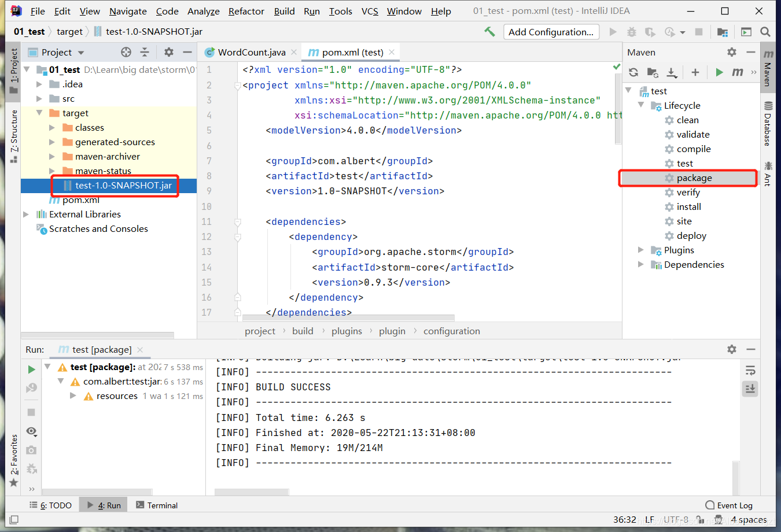
Task: Open the VCS menu
Action: pyautogui.click(x=370, y=11)
